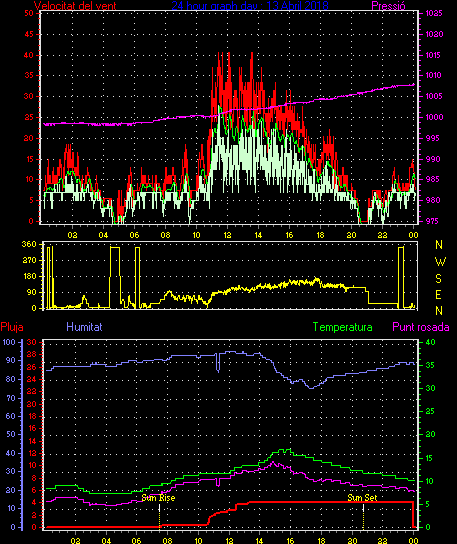Select the green "35" temperature axis value

pyautogui.click(x=430, y=365)
